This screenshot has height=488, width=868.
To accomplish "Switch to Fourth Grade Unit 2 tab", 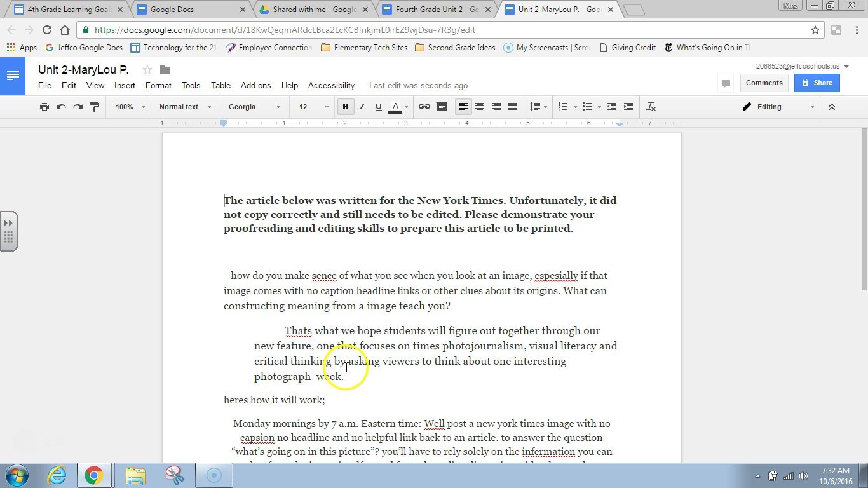I will click(437, 10).
